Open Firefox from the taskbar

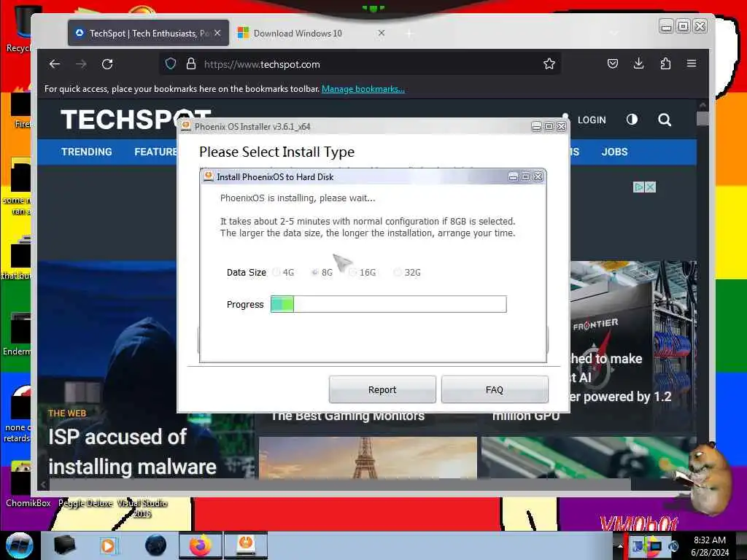click(200, 545)
